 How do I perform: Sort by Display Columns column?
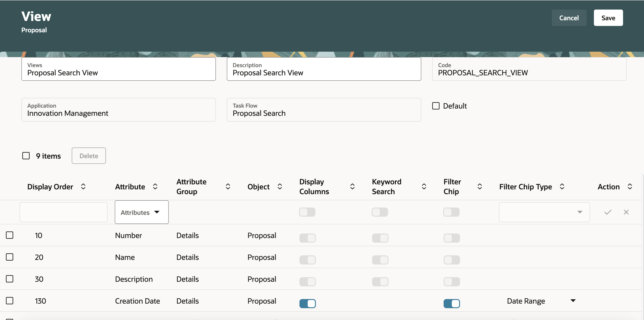pos(352,187)
